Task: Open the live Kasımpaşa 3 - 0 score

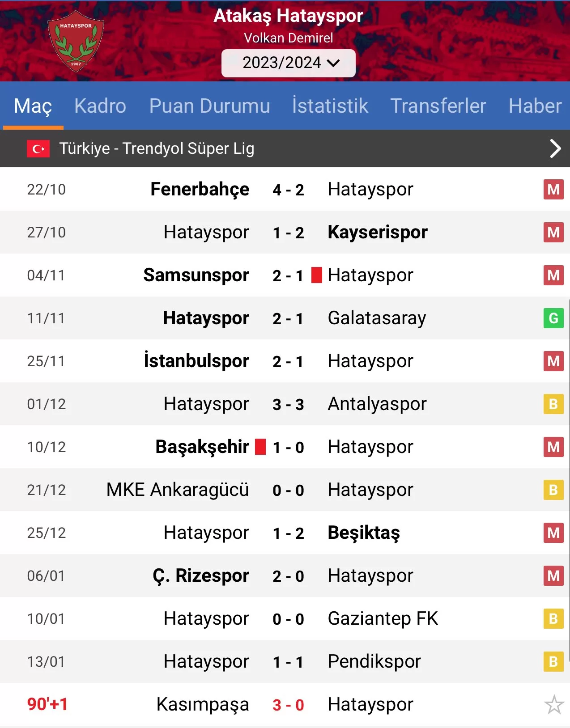Action: coord(288,705)
